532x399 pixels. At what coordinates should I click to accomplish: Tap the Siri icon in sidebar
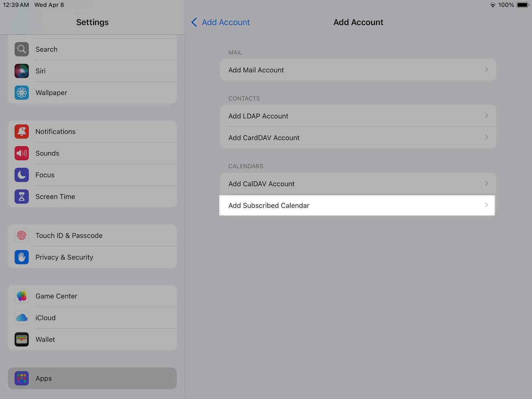click(x=22, y=71)
